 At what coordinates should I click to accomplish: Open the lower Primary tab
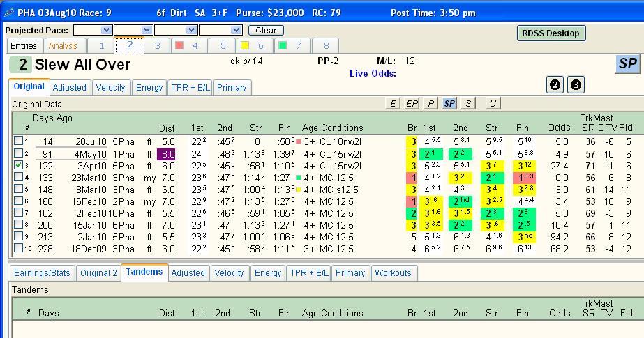click(x=350, y=272)
